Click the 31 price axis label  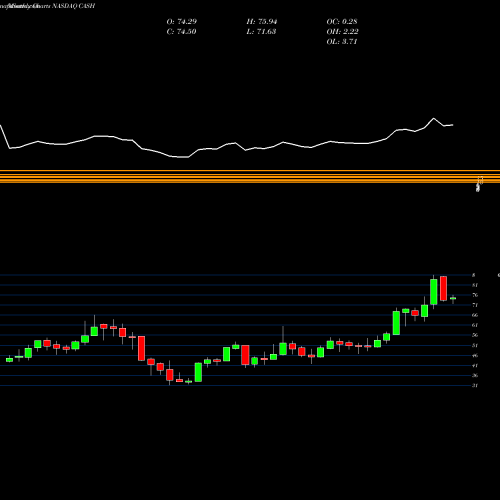475,386
